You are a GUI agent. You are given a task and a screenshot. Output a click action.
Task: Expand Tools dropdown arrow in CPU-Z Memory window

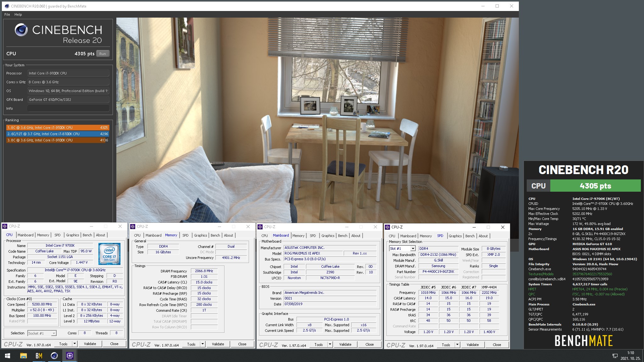tap(203, 344)
